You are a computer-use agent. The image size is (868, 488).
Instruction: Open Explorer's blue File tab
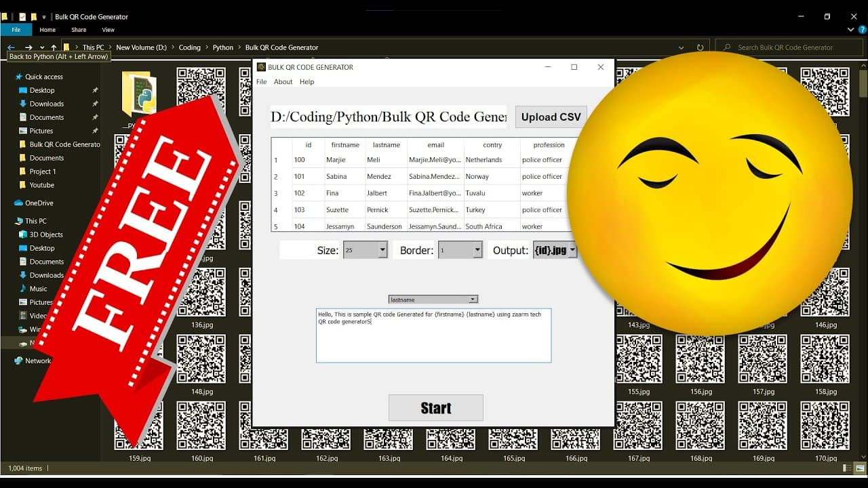[x=16, y=30]
